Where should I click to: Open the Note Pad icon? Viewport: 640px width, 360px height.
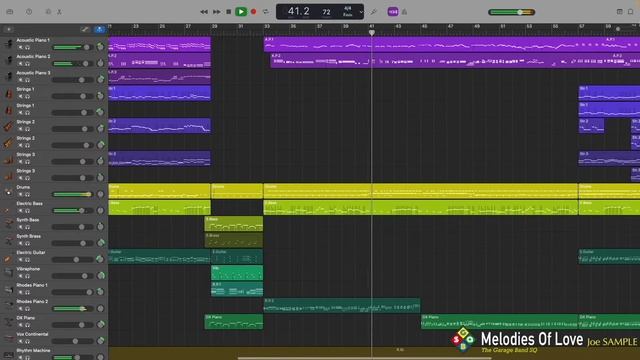click(631, 12)
